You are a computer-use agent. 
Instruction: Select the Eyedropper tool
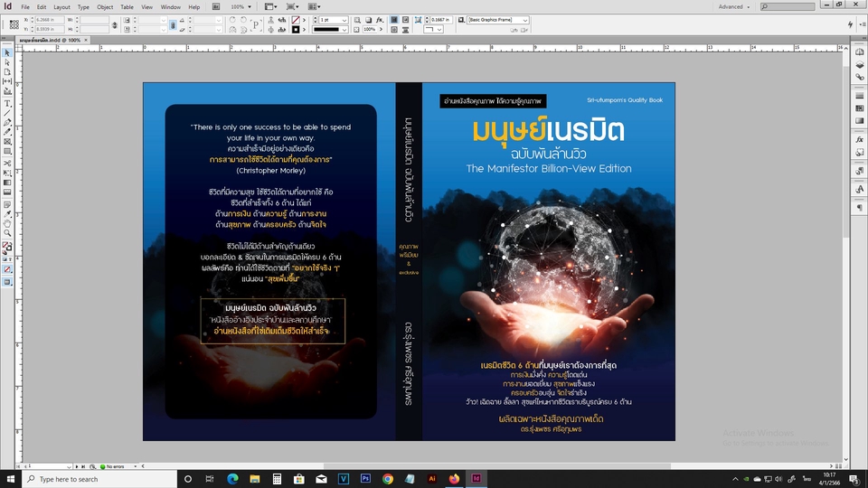tap(7, 214)
